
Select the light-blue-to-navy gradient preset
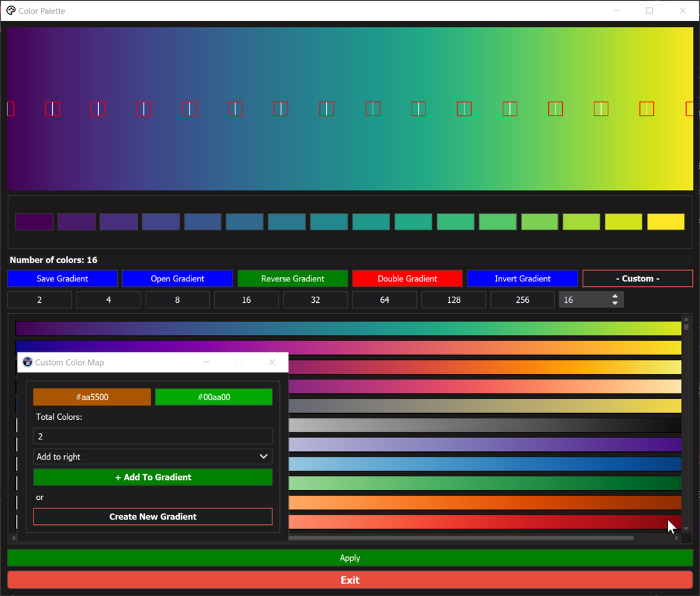485,464
